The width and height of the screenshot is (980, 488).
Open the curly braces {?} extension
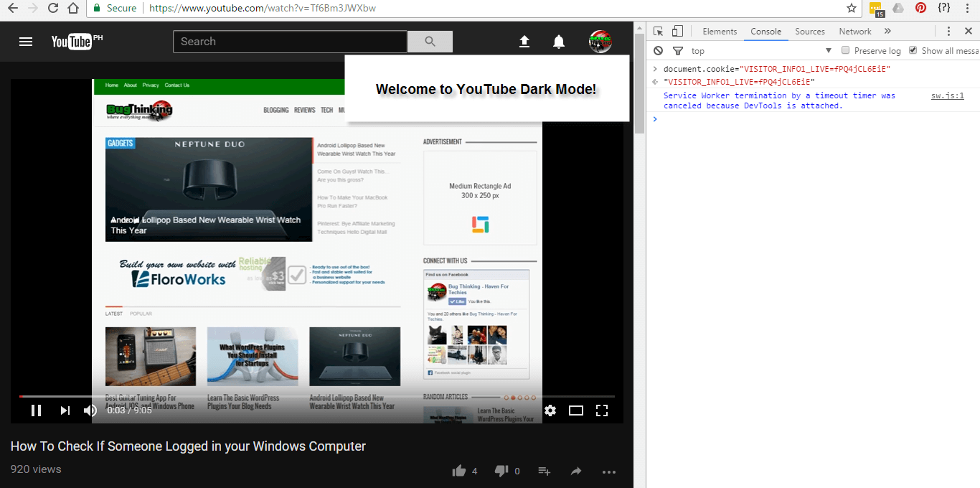pos(944,8)
